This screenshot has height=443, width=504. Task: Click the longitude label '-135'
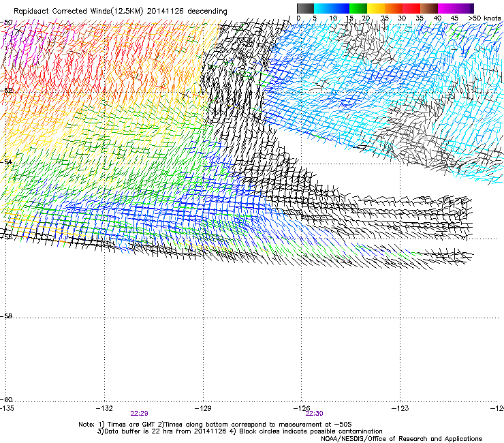tap(7, 408)
